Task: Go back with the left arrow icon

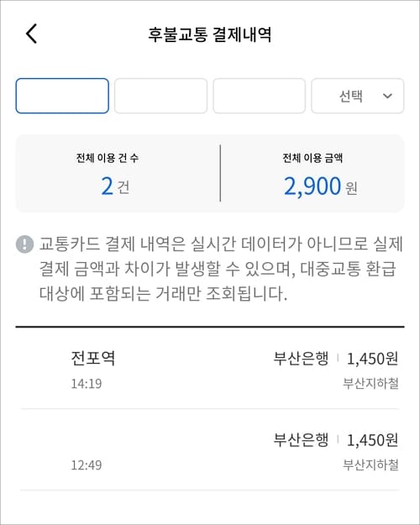Action: tap(31, 34)
